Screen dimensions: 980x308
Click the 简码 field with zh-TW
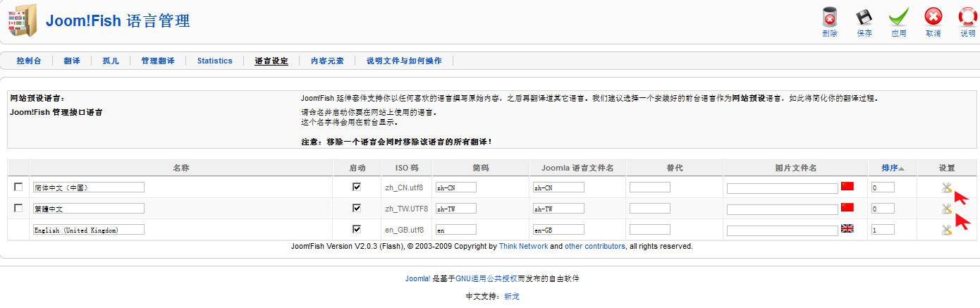(456, 209)
